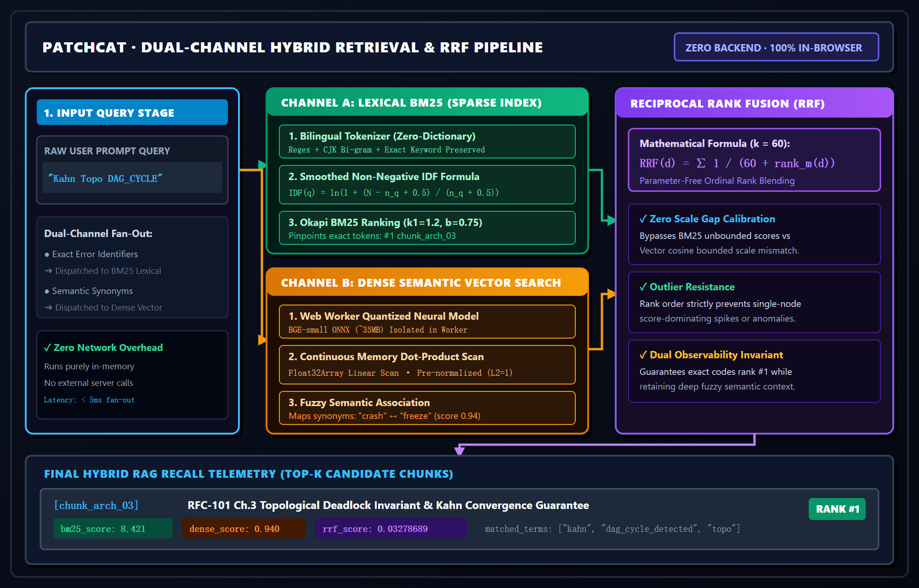Click the Dual-Channel Fan-Out: heading
The width and height of the screenshot is (919, 588).
98,233
